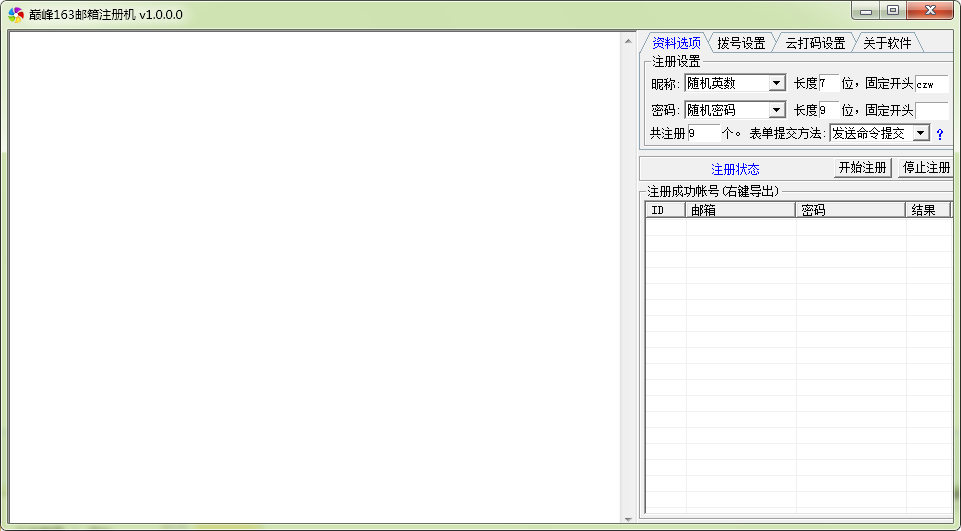This screenshot has height=531, width=961.
Task: Start registration with 开始注册 button
Action: tap(862, 168)
